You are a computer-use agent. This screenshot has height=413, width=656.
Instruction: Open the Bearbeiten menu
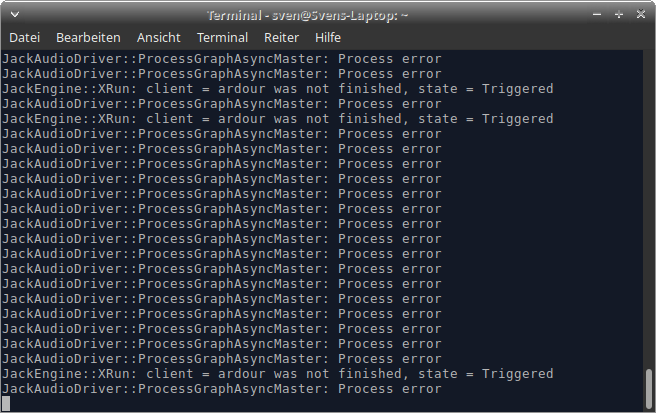tap(88, 37)
